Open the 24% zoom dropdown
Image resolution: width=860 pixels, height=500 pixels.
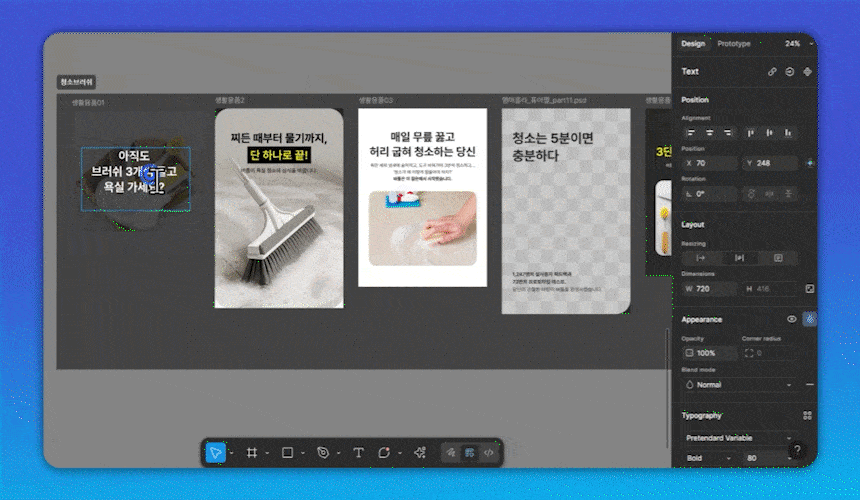pos(795,44)
